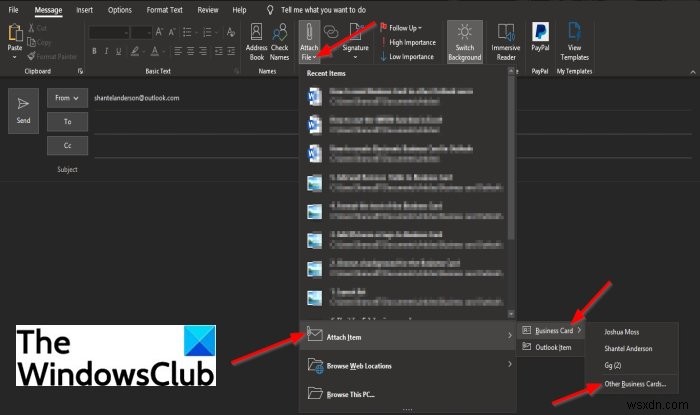Select the Joshua Moss business card
The width and height of the screenshot is (700, 415).
[x=631, y=332]
